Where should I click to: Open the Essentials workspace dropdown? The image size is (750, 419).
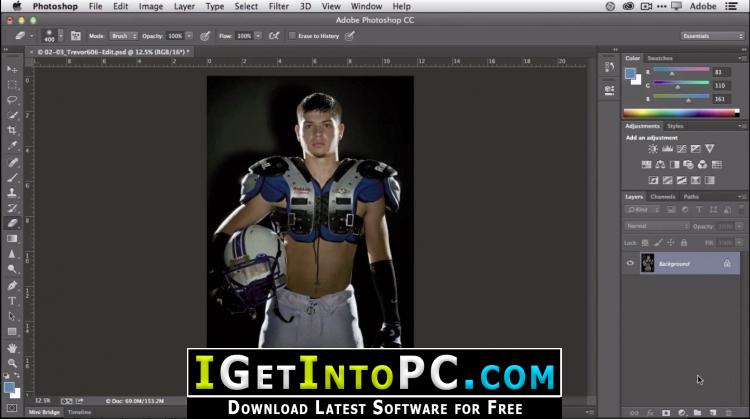[712, 36]
